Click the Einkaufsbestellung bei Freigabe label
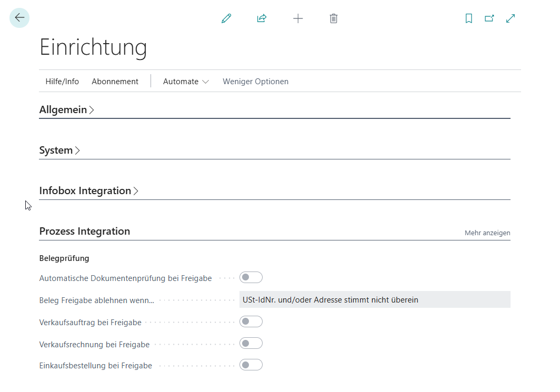This screenshot has height=392, width=560. point(96,366)
